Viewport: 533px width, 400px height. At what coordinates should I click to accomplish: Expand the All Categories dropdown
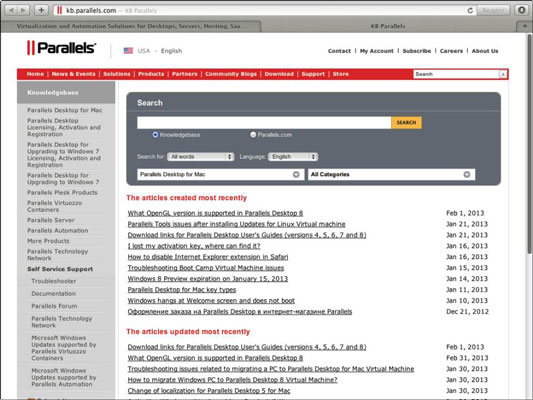(391, 174)
